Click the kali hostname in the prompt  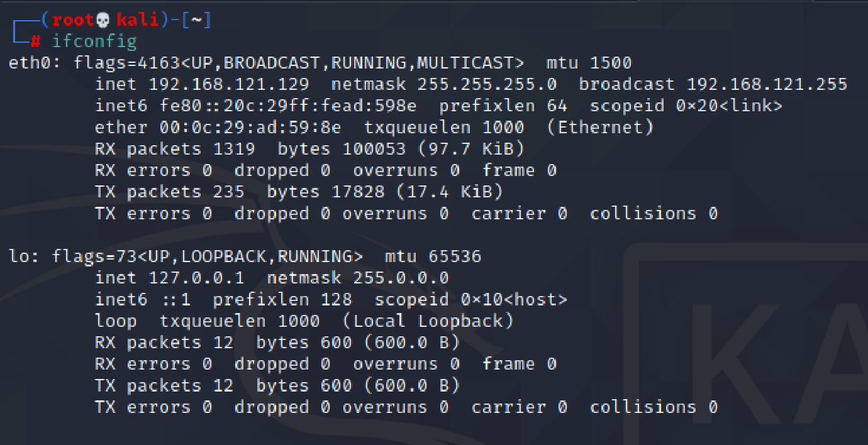pyautogui.click(x=137, y=20)
